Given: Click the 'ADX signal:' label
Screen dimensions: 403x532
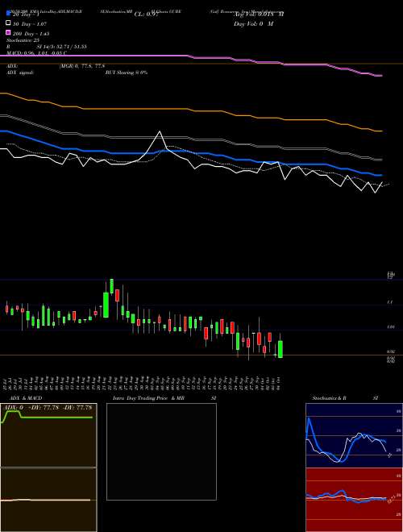Looking at the screenshot, I should pos(20,73).
